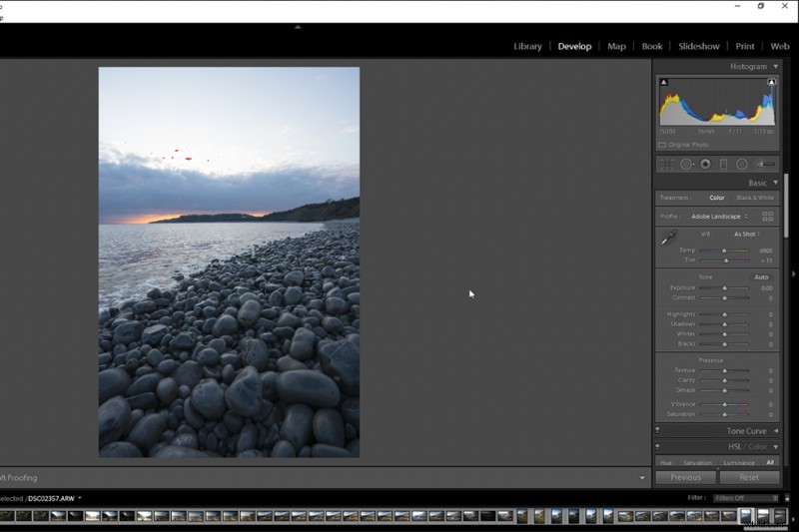The image size is (799, 532).
Task: Expand the Tone Curve panel
Action: pos(776,431)
